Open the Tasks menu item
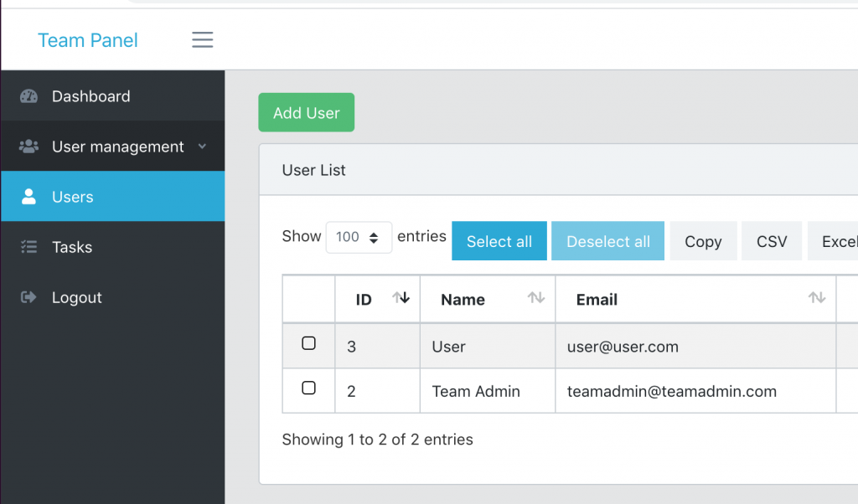This screenshot has height=504, width=858. (72, 247)
